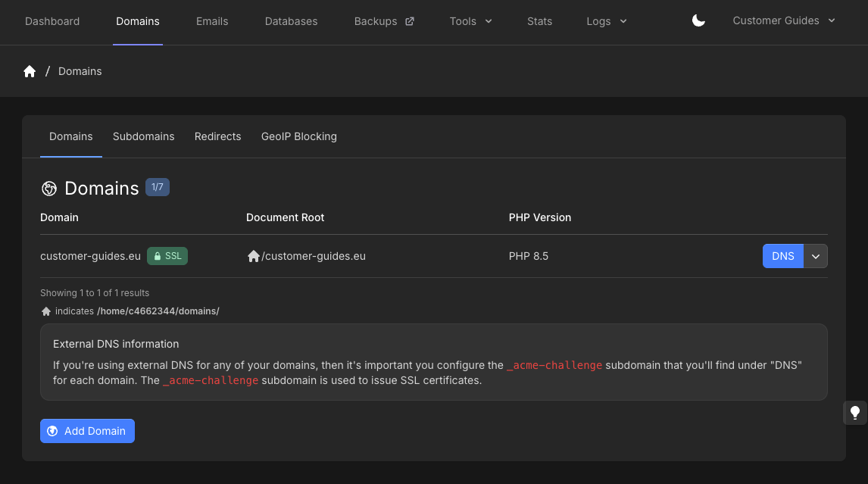Click the Document Root column header
The image size is (868, 484).
285,217
